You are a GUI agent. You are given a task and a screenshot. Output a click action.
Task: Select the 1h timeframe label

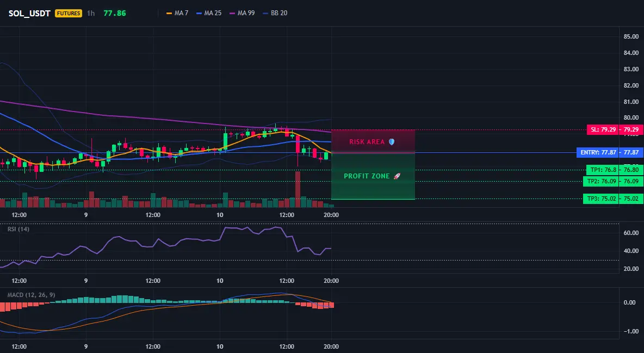point(91,13)
